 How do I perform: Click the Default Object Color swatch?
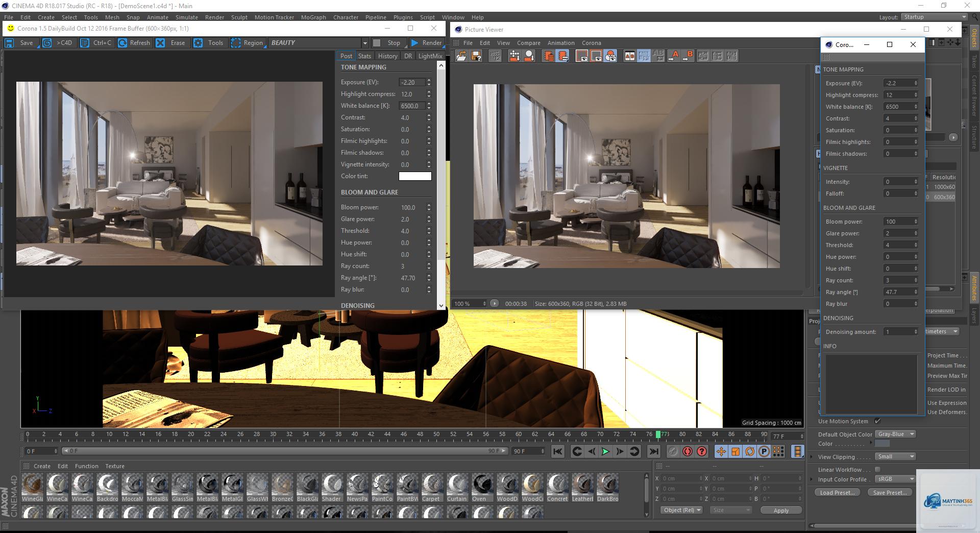click(x=882, y=444)
